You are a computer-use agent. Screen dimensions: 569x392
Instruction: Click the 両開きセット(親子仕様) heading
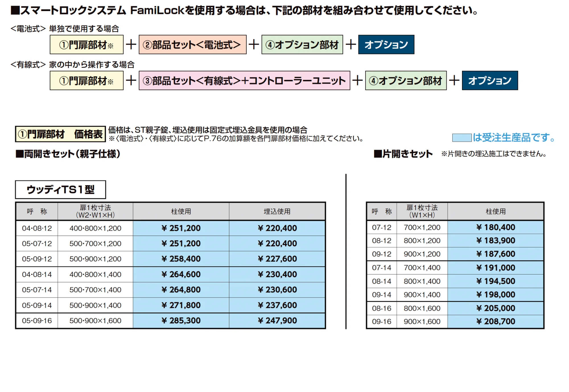coord(68,154)
